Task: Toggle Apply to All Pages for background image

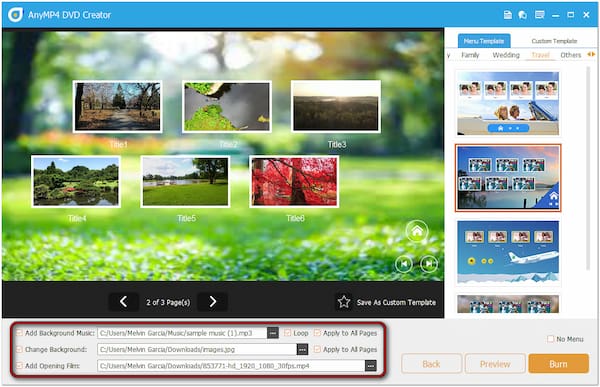Action: click(317, 349)
